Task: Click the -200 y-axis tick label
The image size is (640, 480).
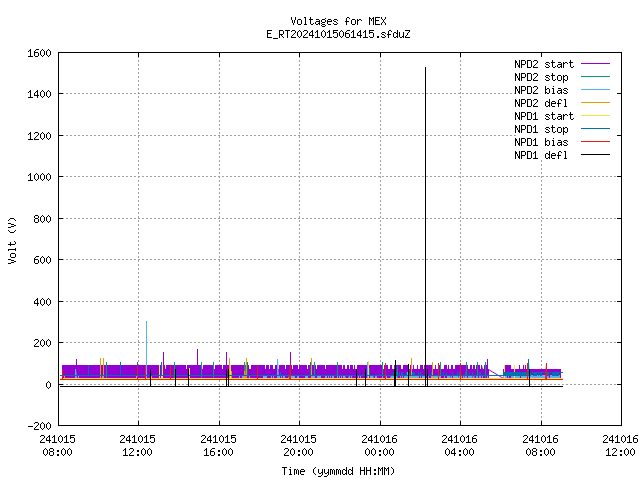Action: point(39,426)
